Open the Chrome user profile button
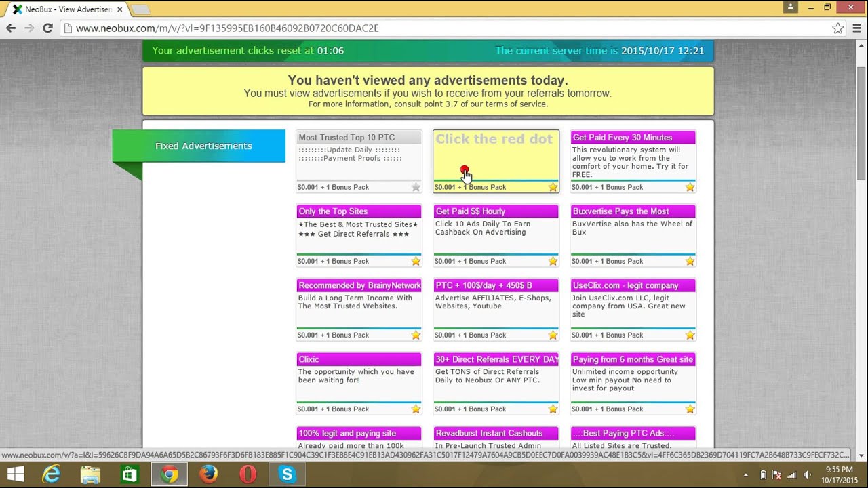This screenshot has width=868, height=488. coord(790,7)
